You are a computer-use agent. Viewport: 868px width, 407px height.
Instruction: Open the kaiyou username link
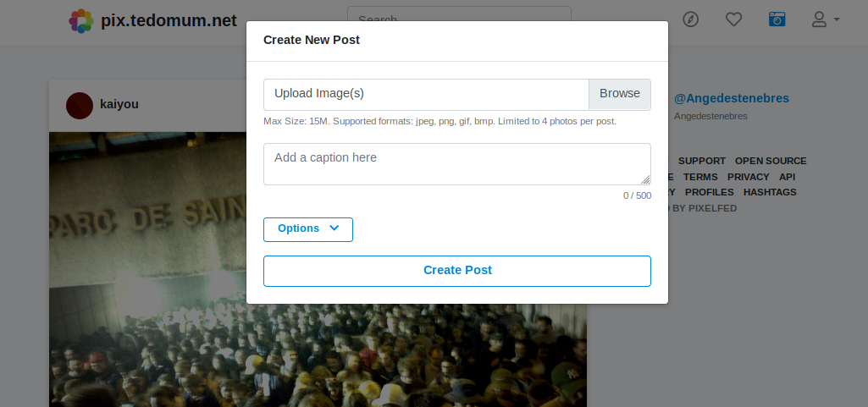(x=119, y=104)
